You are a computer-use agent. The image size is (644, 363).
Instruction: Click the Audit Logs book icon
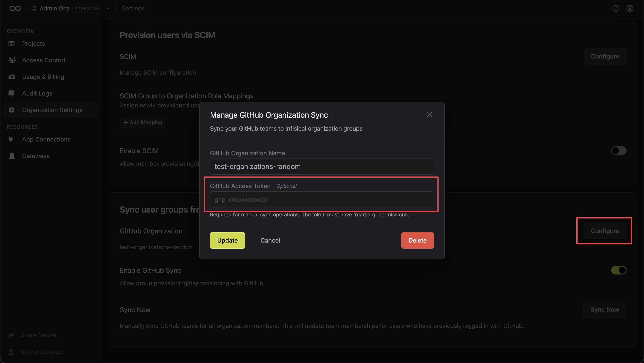[11, 93]
